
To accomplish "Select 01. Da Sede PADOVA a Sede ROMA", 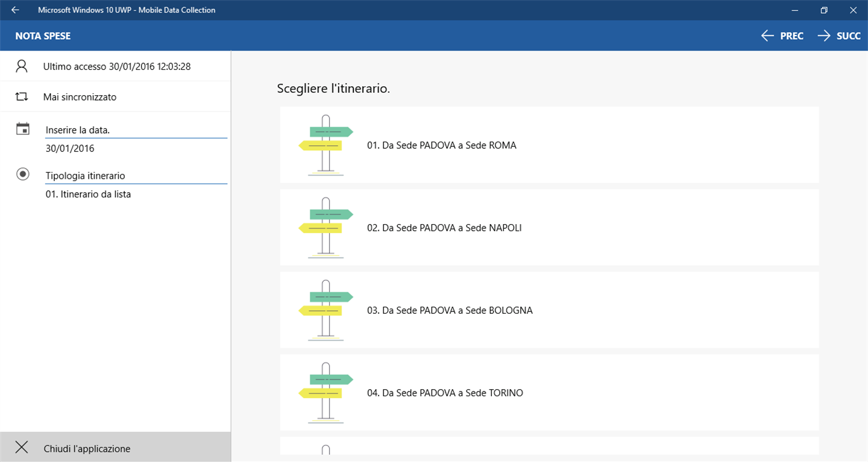I will pyautogui.click(x=549, y=145).
